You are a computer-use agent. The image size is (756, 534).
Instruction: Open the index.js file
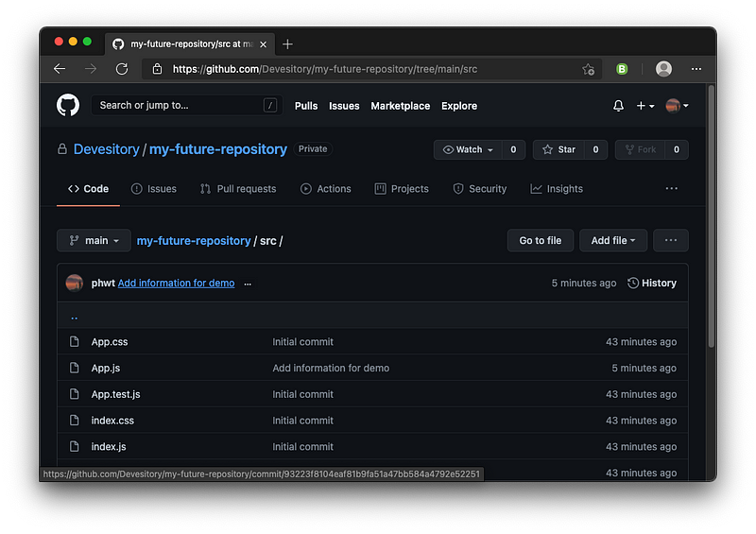click(x=109, y=446)
